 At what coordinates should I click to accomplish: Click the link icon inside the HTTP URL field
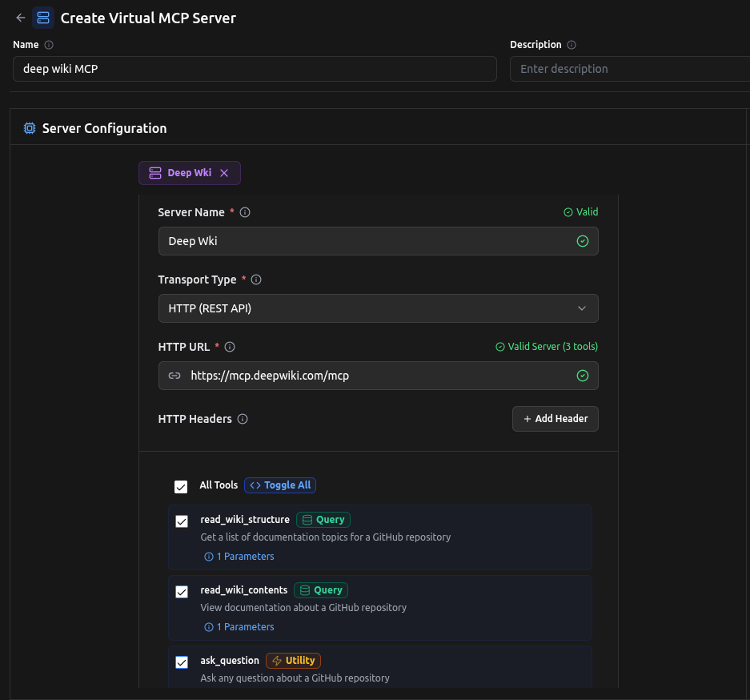point(174,375)
